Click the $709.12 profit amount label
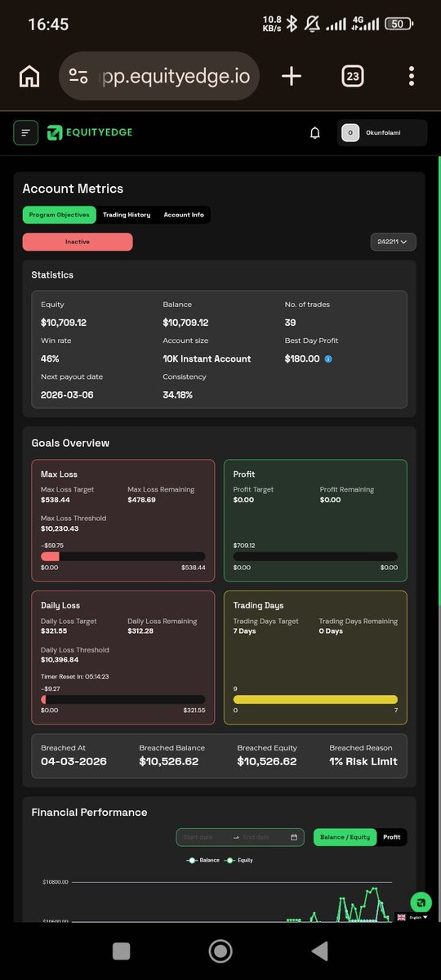The height and width of the screenshot is (980, 441). pos(244,546)
